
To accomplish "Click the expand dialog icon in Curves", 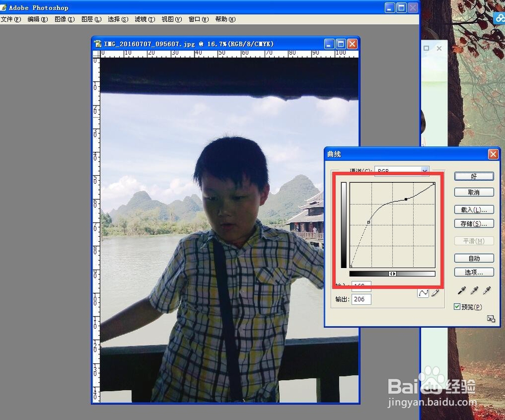I will pyautogui.click(x=491, y=319).
